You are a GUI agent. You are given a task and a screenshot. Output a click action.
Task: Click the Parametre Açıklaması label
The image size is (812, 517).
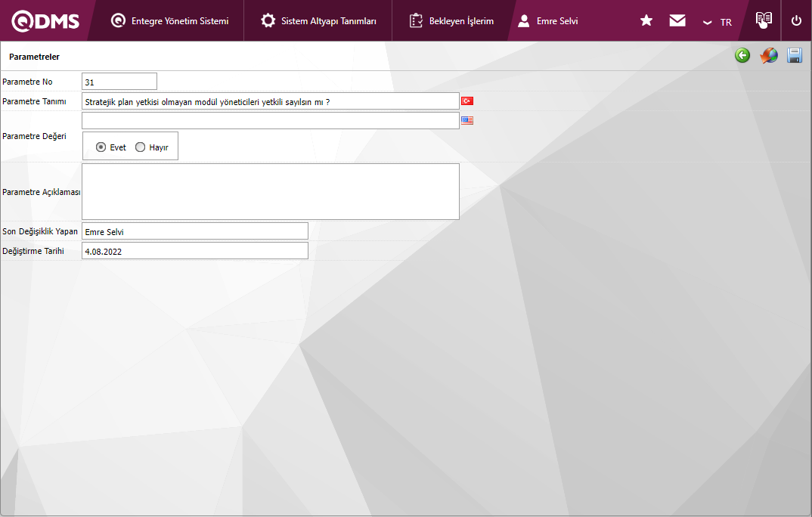[x=42, y=192]
